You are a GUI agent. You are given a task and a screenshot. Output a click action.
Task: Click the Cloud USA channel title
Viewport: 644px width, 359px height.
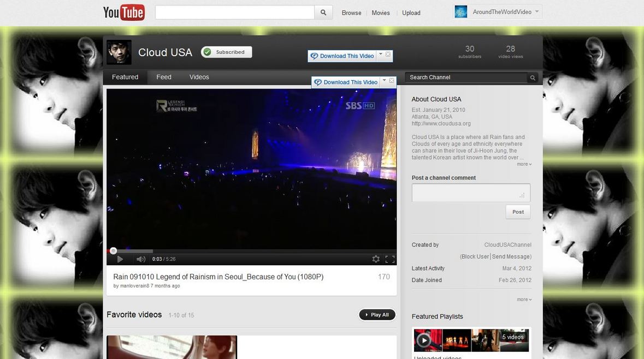(x=165, y=52)
